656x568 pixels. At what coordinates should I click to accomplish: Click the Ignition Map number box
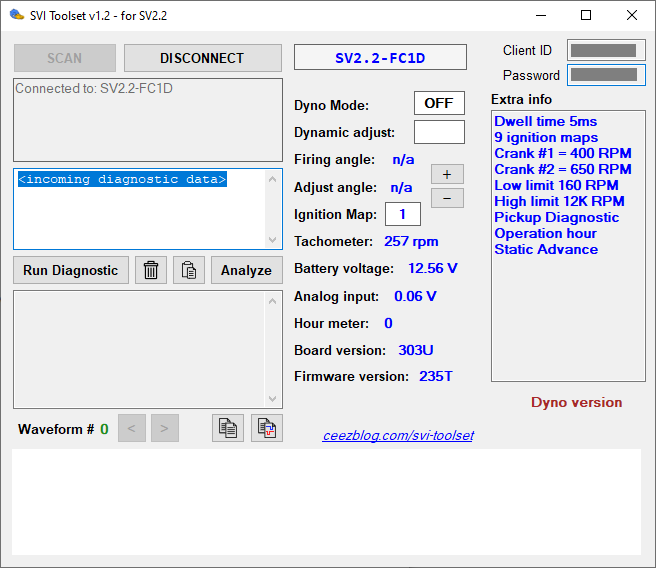point(402,214)
